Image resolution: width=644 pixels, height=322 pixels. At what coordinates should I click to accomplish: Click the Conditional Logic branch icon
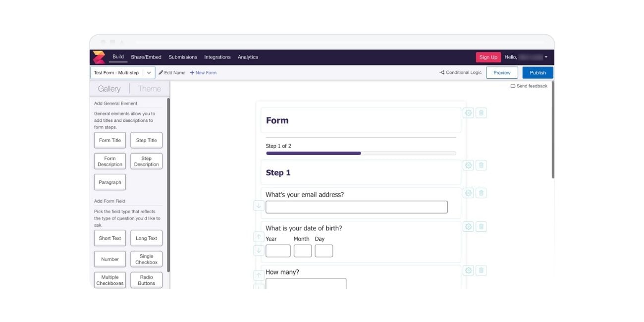click(442, 73)
